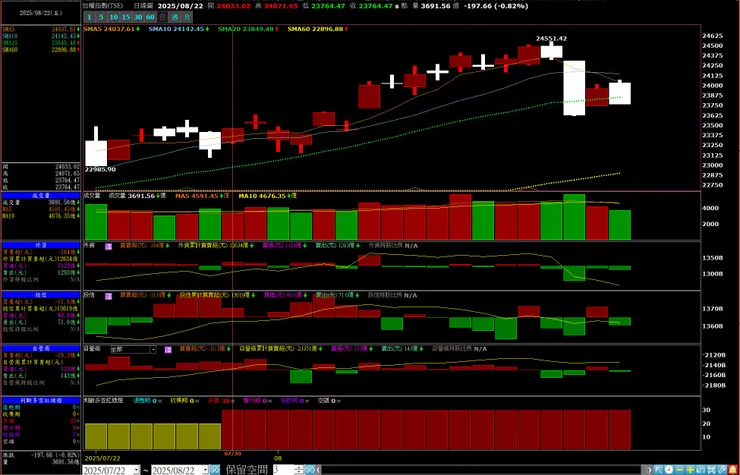Switch to 1-minute timeframe

(89, 17)
